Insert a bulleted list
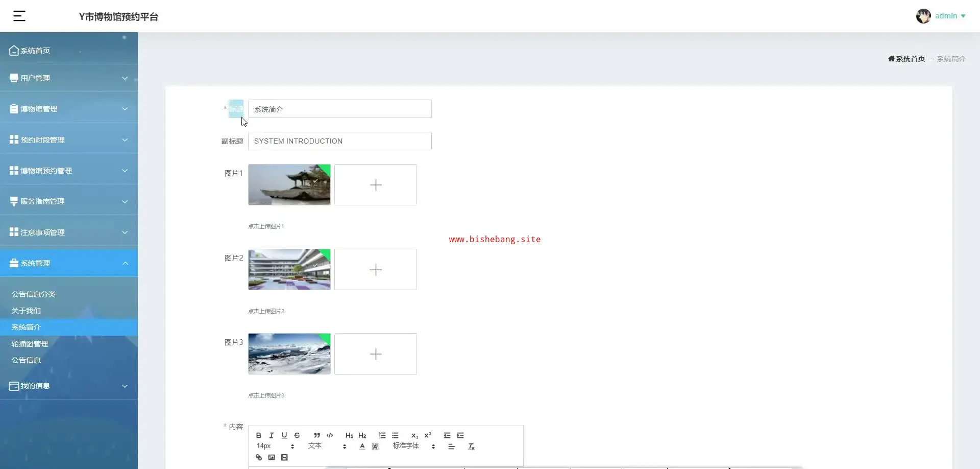The height and width of the screenshot is (469, 980). click(x=395, y=435)
